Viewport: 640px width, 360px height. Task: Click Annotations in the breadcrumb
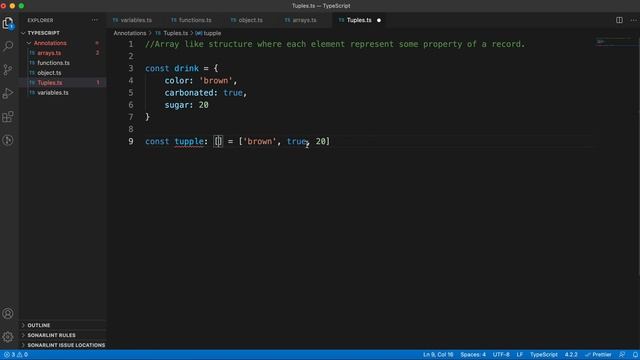tap(130, 33)
